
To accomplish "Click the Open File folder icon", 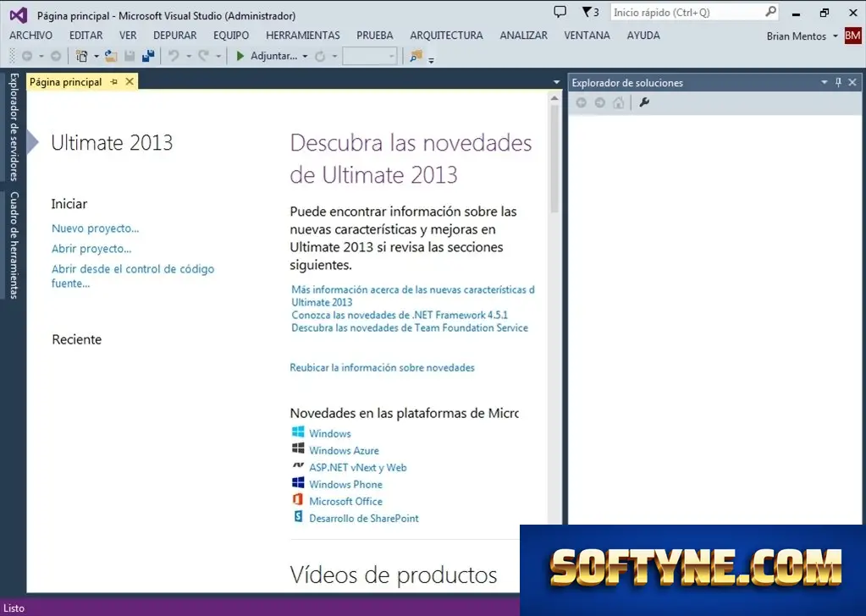I will pos(110,56).
